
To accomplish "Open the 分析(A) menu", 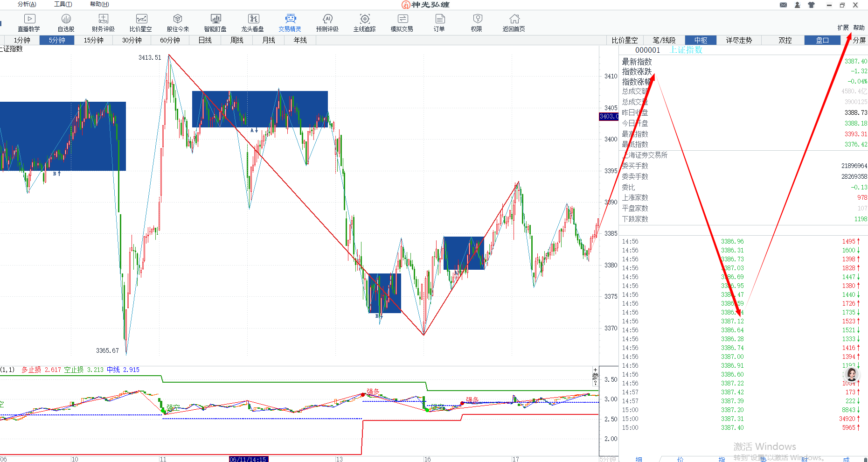I will pos(27,4).
